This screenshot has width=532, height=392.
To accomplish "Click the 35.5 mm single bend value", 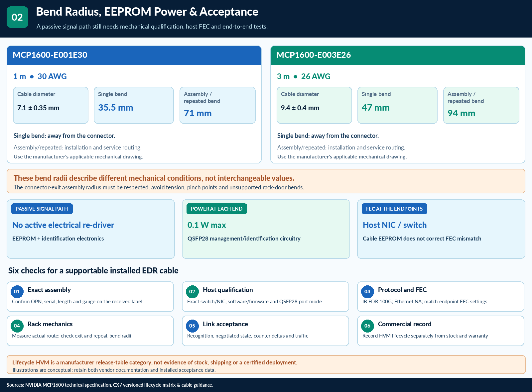I will point(116,108).
